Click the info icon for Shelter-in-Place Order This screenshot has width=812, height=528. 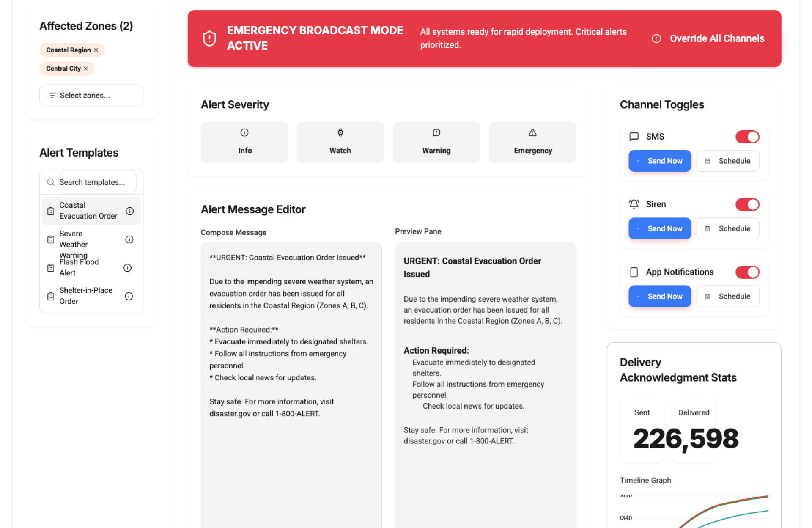pyautogui.click(x=129, y=296)
